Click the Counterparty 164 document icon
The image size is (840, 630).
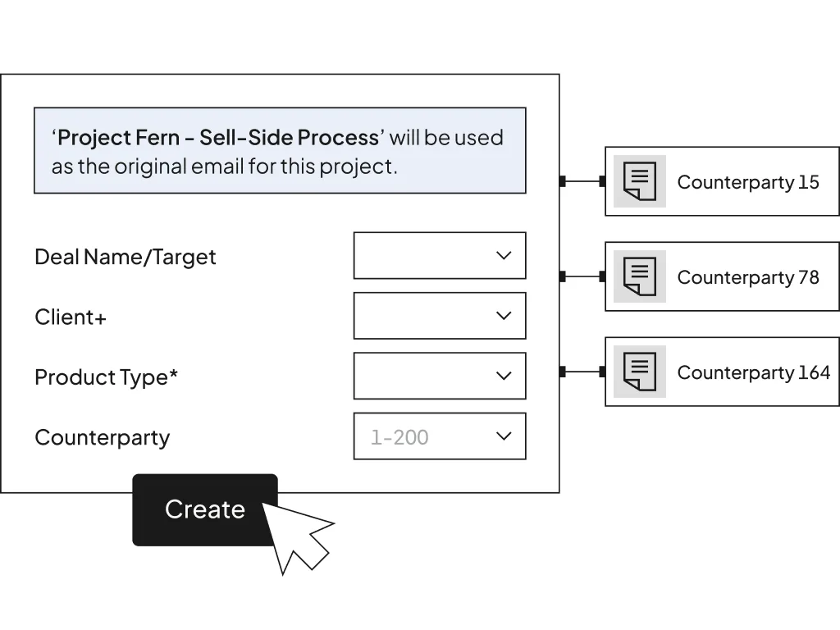click(x=640, y=372)
